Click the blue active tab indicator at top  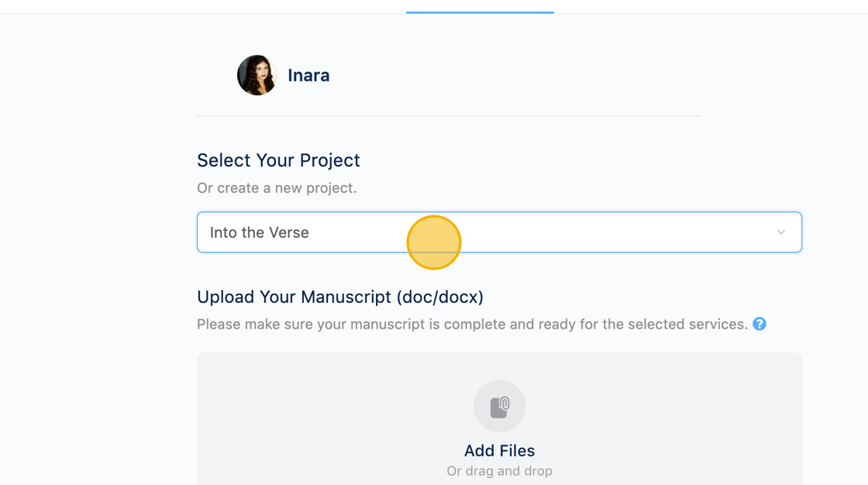pos(480,12)
